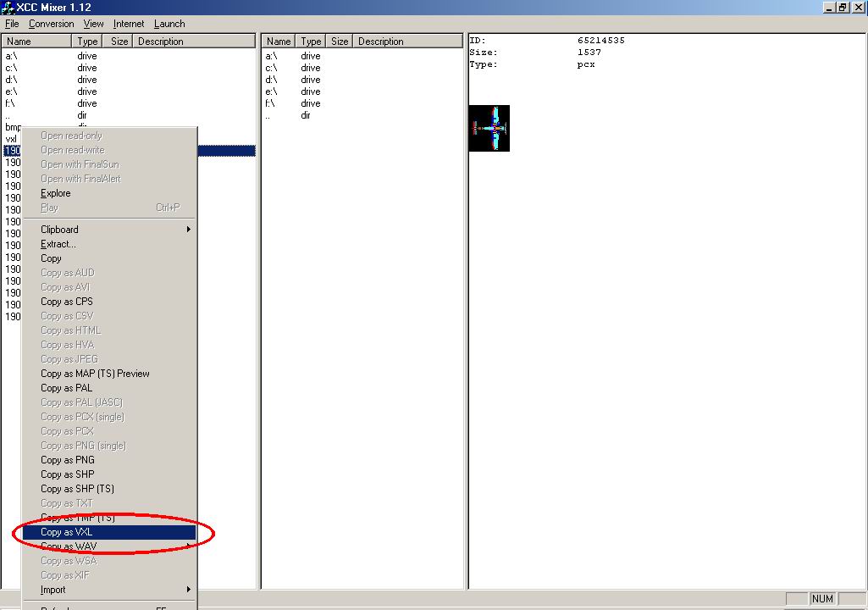Click the ID value 65214535

[x=600, y=41]
